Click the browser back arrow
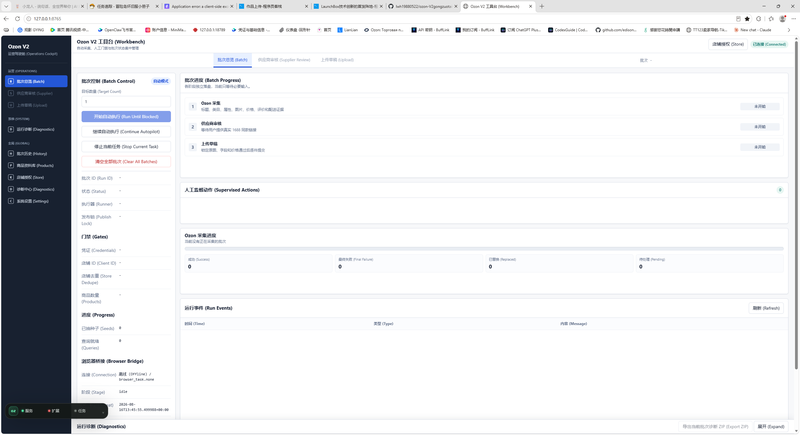The width and height of the screenshot is (800, 435). (6, 18)
